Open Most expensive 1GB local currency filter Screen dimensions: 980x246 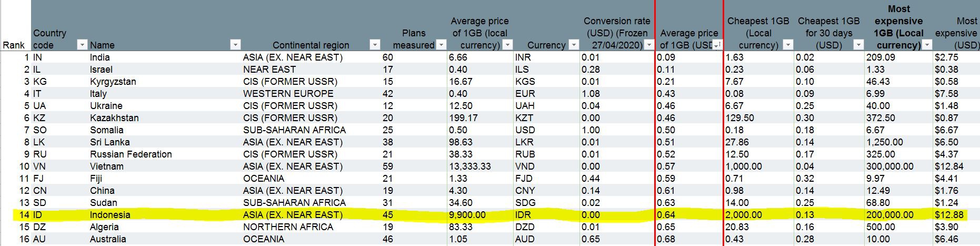tap(927, 45)
